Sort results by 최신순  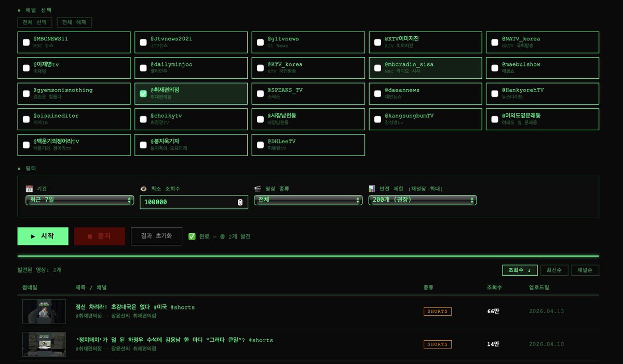click(x=554, y=270)
